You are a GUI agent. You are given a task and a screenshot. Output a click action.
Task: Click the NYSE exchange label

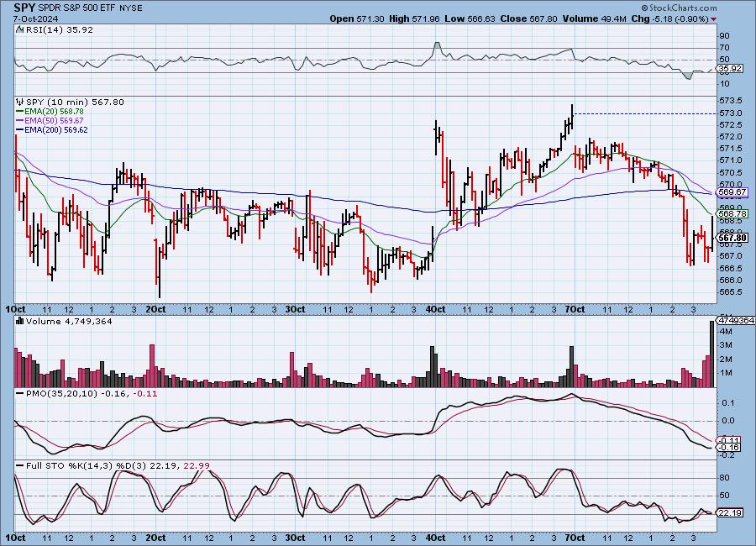click(x=131, y=8)
